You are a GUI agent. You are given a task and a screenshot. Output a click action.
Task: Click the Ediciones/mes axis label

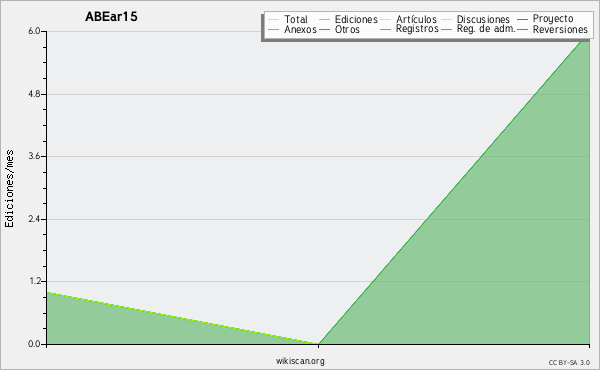(x=9, y=189)
